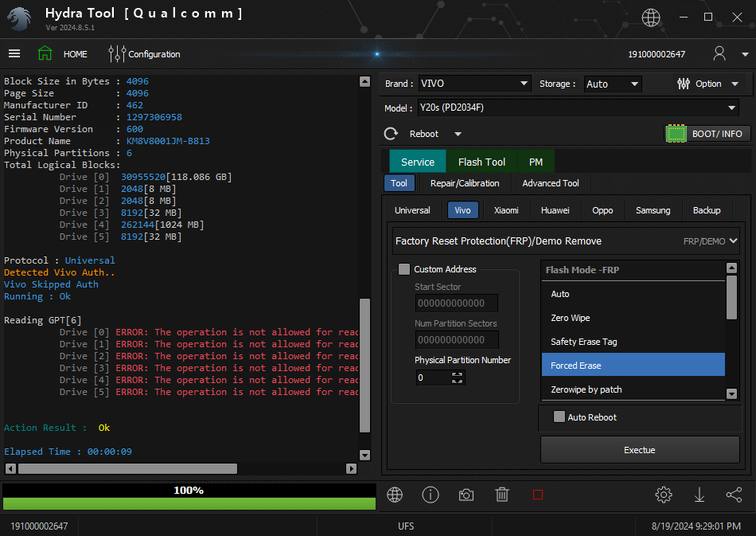
Task: Select the Samsung brand tab
Action: pyautogui.click(x=653, y=210)
